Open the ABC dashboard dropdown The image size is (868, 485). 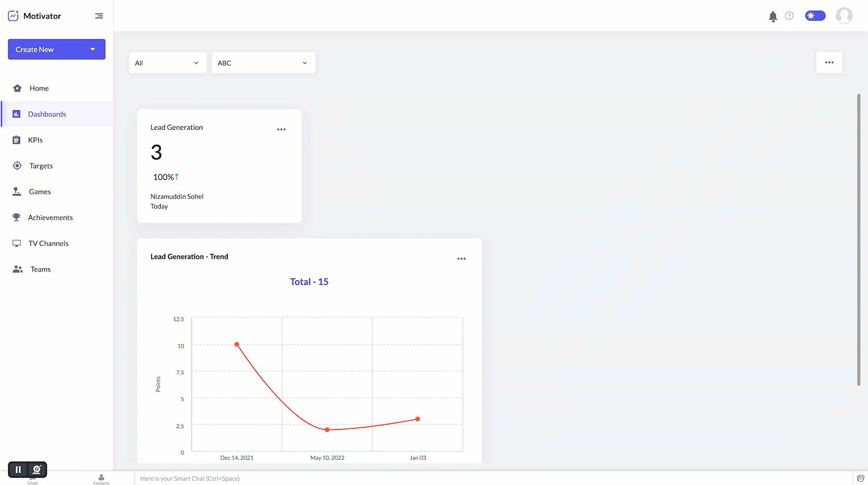[263, 63]
